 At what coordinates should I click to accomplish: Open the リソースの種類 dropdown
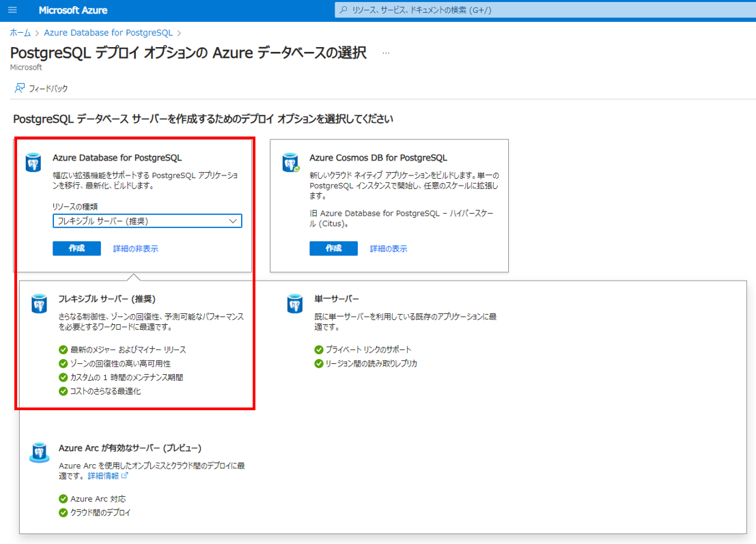point(147,221)
